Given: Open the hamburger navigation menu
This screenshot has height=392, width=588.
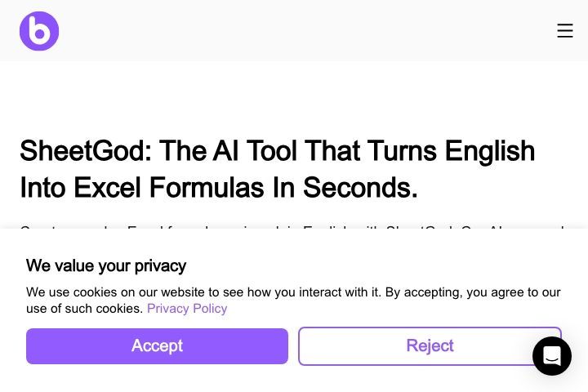Looking at the screenshot, I should pyautogui.click(x=565, y=31).
